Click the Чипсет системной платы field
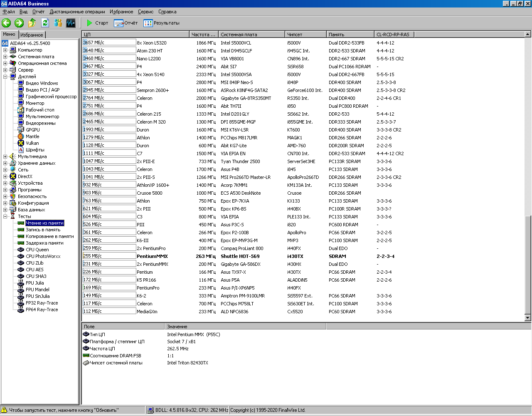The width and height of the screenshot is (532, 416). pyautogui.click(x=204, y=363)
